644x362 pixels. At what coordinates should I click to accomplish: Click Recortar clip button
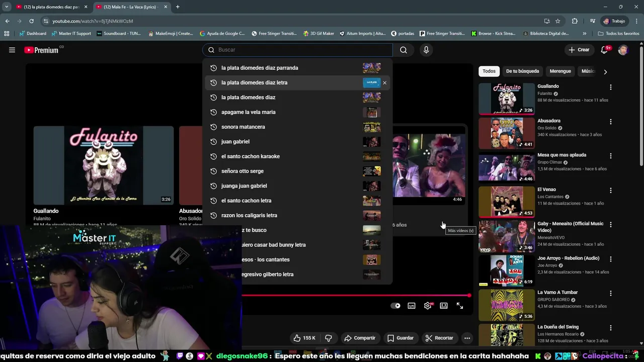click(439, 338)
